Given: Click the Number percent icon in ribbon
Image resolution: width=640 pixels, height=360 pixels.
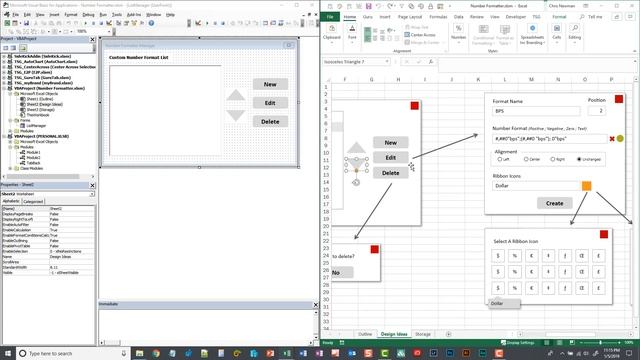Looking at the screenshot, I should pos(458,28).
